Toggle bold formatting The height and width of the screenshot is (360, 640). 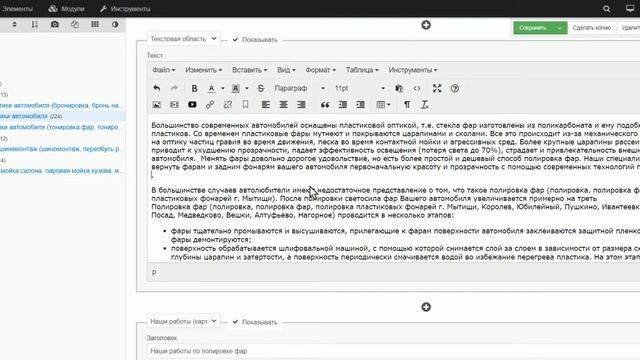tap(194, 88)
